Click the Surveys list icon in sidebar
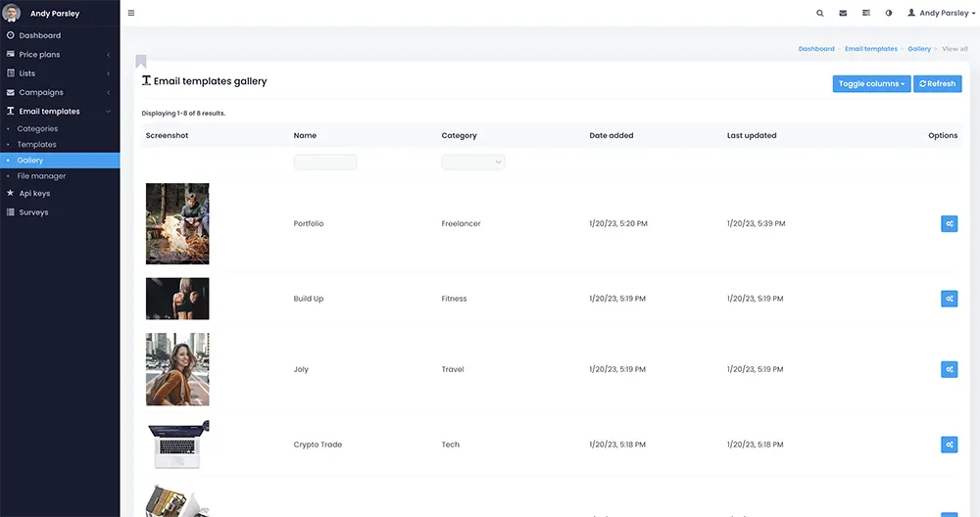The height and width of the screenshot is (517, 980). pos(11,212)
